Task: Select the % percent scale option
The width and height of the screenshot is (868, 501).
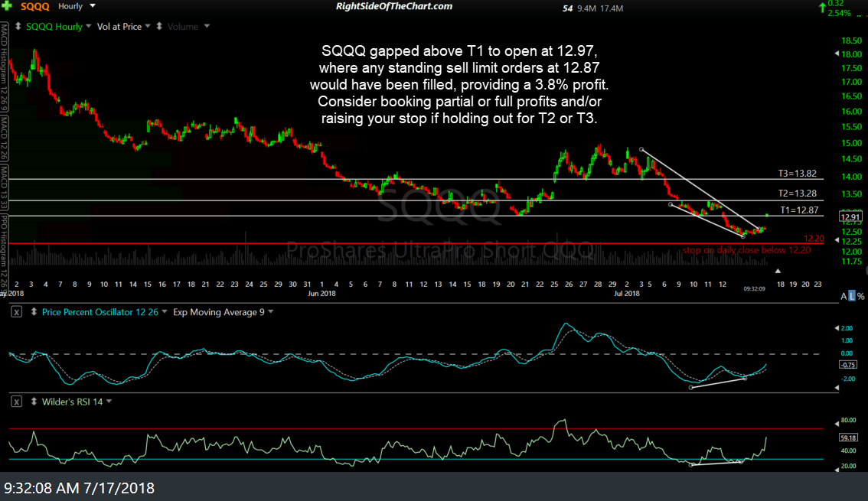Action: (x=860, y=297)
